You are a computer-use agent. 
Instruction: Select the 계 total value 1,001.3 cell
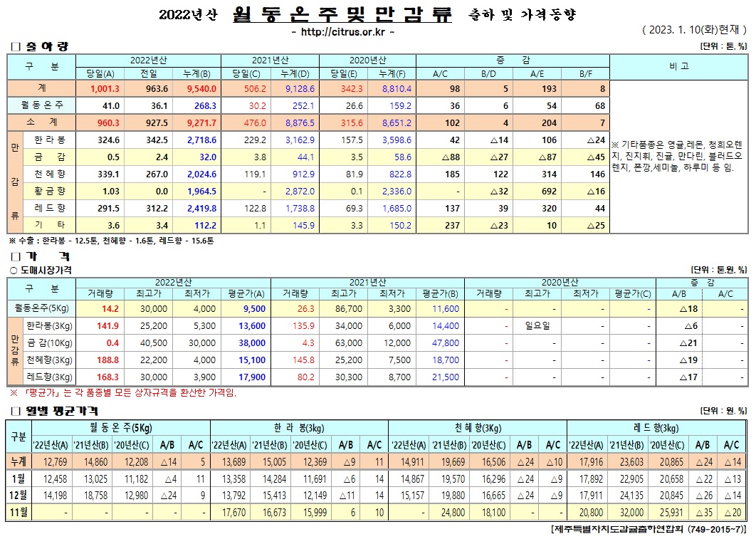pyautogui.click(x=104, y=89)
